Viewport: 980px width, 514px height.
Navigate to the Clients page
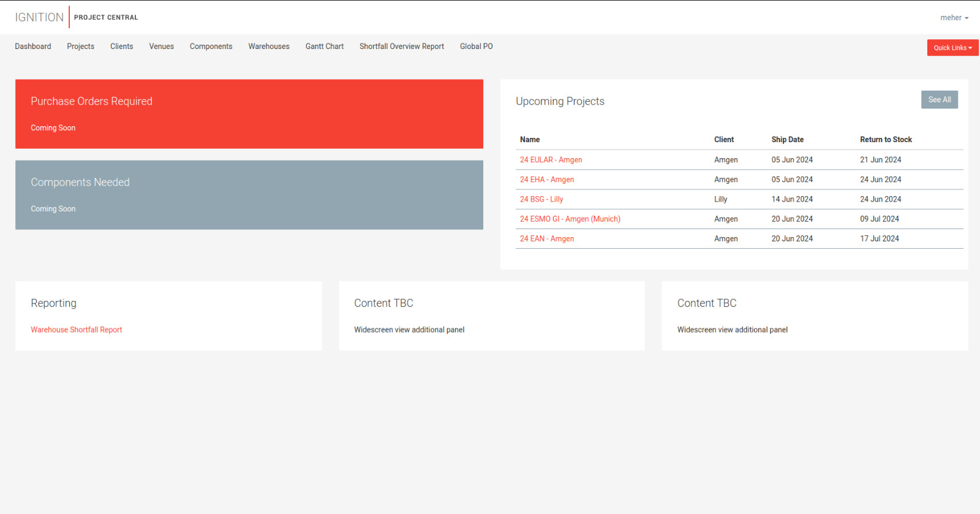pos(121,47)
